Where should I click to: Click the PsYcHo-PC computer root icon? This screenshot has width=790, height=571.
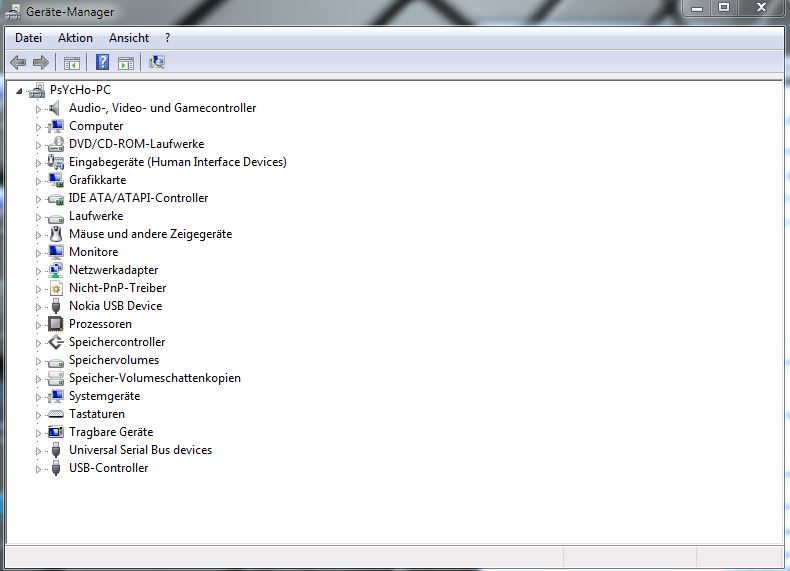(37, 90)
